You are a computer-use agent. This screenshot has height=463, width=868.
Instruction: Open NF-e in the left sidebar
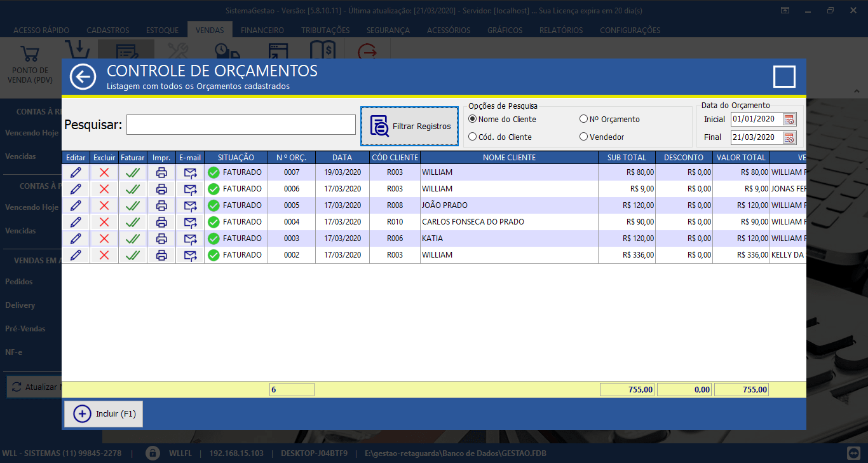13,352
